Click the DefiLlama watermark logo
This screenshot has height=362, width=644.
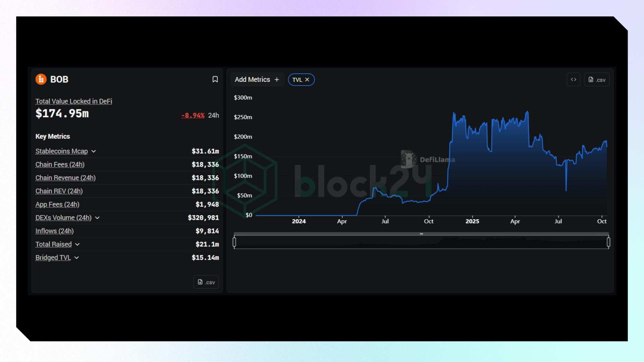(x=409, y=159)
